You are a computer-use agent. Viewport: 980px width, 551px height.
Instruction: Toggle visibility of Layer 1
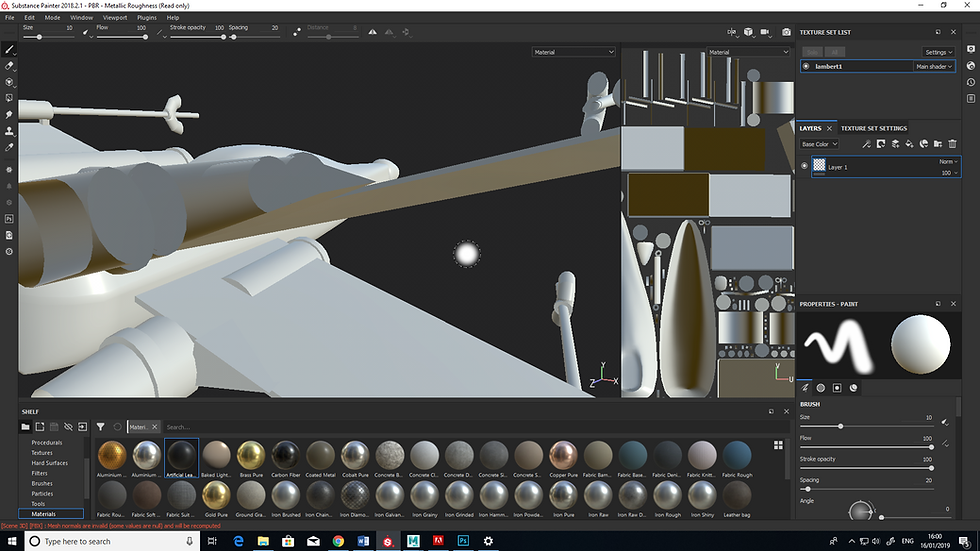(804, 166)
